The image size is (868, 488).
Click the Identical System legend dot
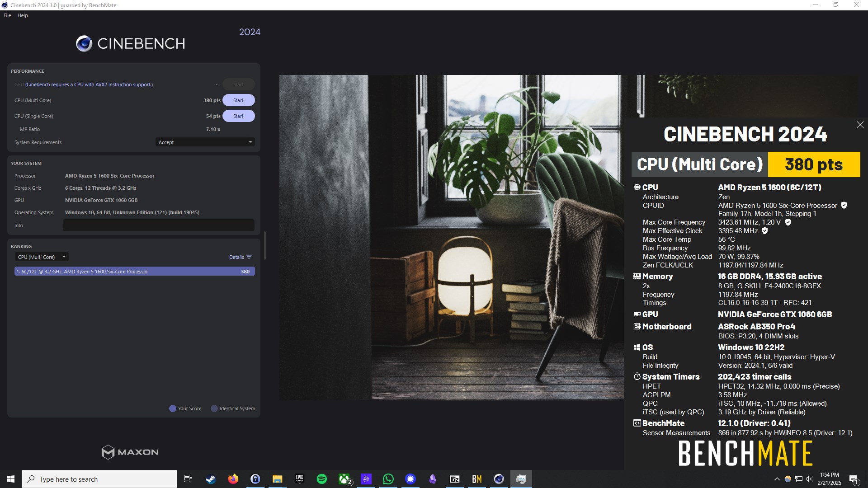(214, 408)
